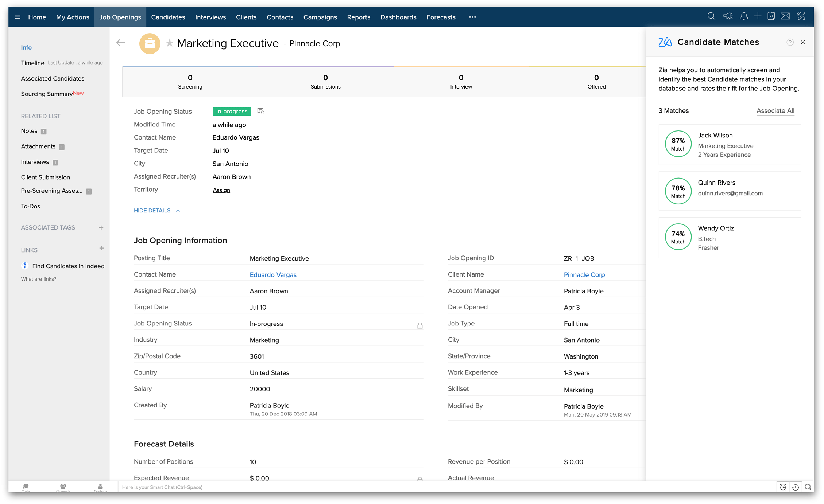
Task: Open the Dashboards tab
Action: [x=398, y=17]
